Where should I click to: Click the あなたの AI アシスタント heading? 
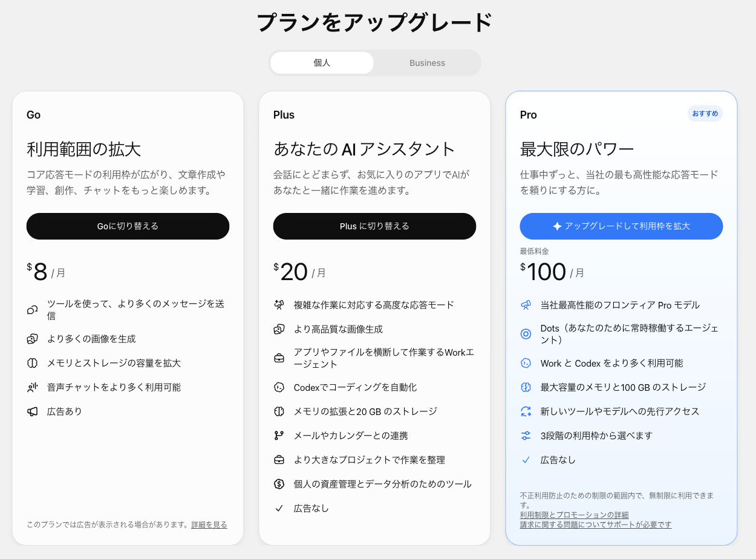pos(364,149)
